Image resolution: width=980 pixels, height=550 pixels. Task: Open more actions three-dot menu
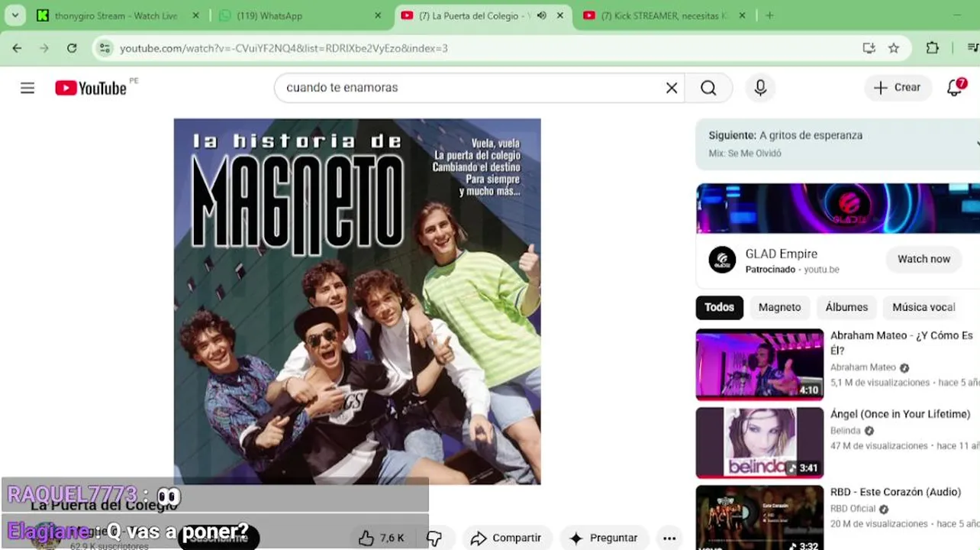tap(669, 538)
